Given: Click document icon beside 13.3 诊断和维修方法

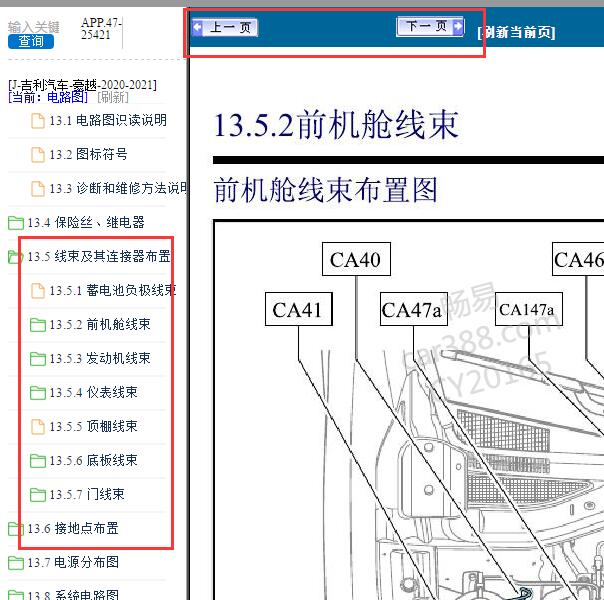Looking at the screenshot, I should pos(38,188).
